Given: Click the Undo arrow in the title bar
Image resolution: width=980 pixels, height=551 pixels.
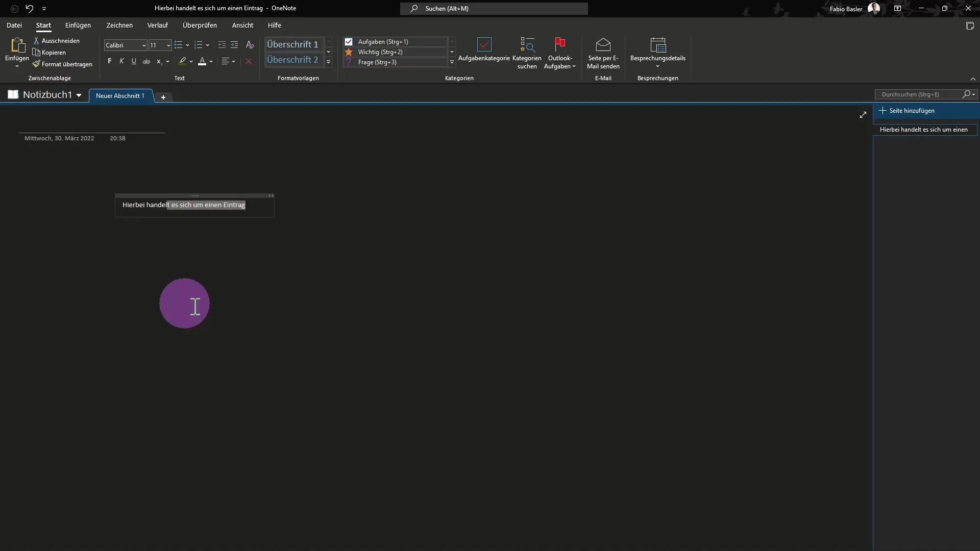Looking at the screenshot, I should [29, 8].
